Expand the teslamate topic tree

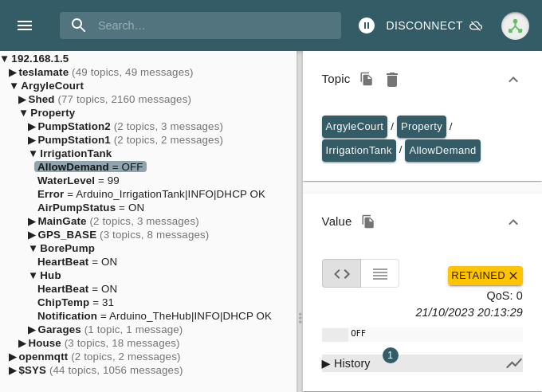click(13, 73)
